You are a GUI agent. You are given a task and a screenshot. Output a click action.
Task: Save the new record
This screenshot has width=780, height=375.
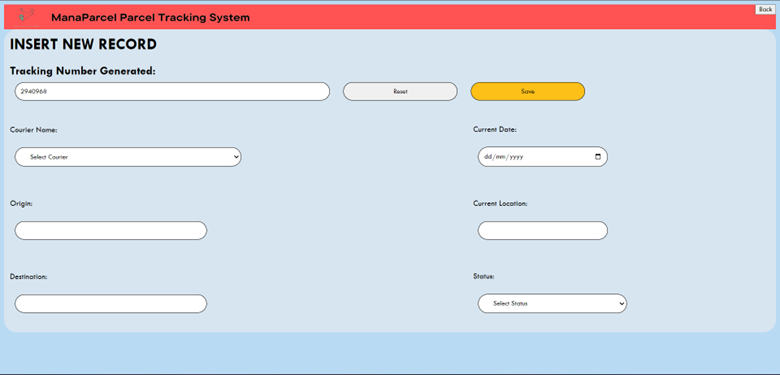(528, 92)
